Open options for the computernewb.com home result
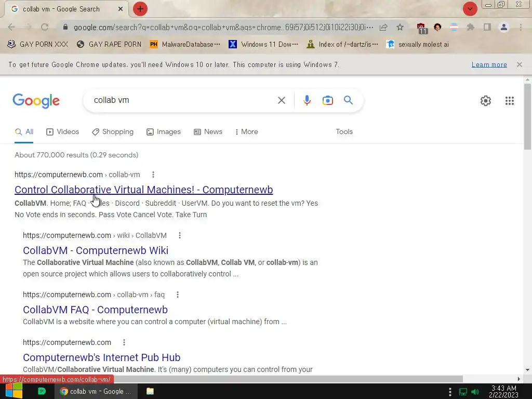Image resolution: width=532 pixels, height=399 pixels. tap(124, 342)
